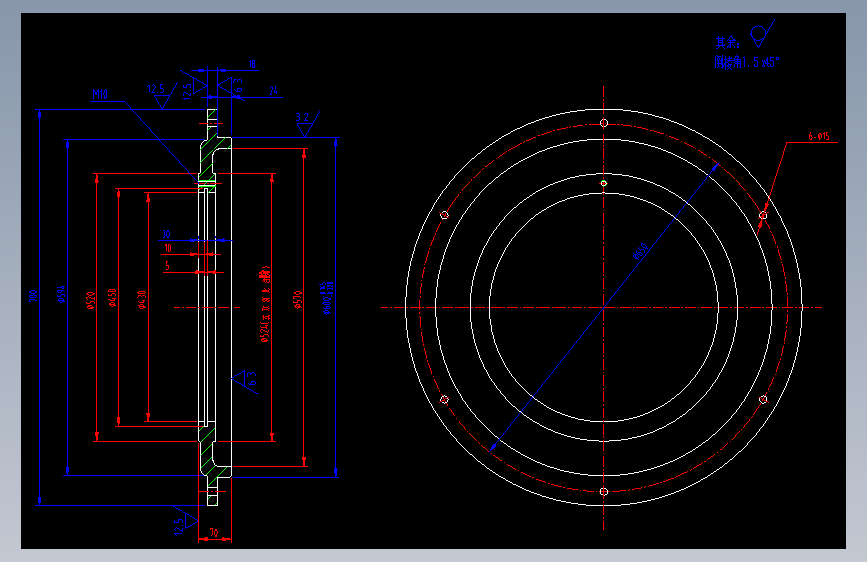Click the horizontal 12.5 roughness value beside M10
Image resolution: width=867 pixels, height=562 pixels.
[156, 89]
